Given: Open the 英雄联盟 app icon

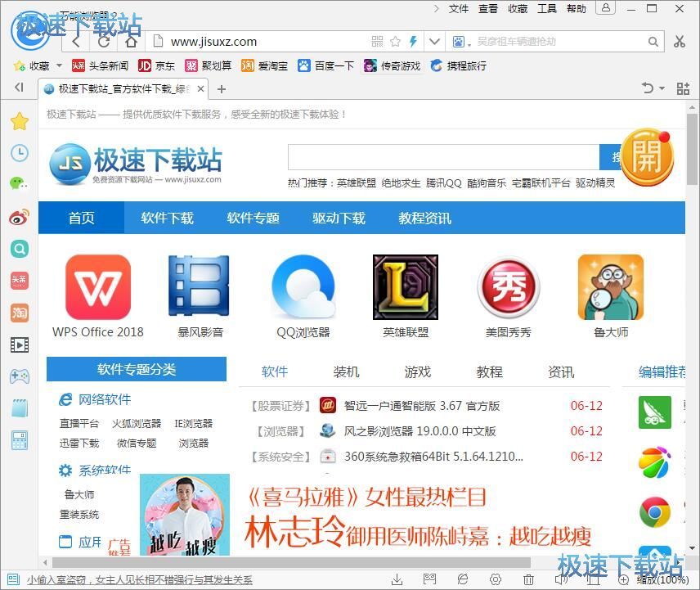Looking at the screenshot, I should pyautogui.click(x=406, y=287).
